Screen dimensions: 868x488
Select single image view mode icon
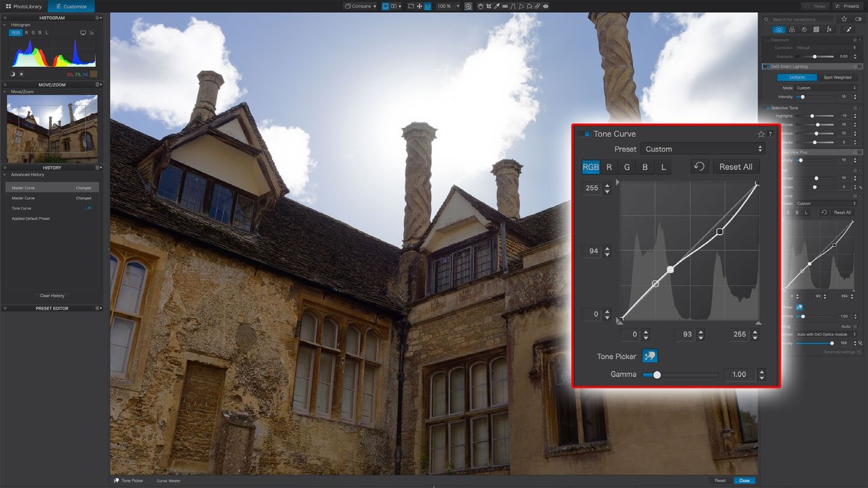point(386,6)
